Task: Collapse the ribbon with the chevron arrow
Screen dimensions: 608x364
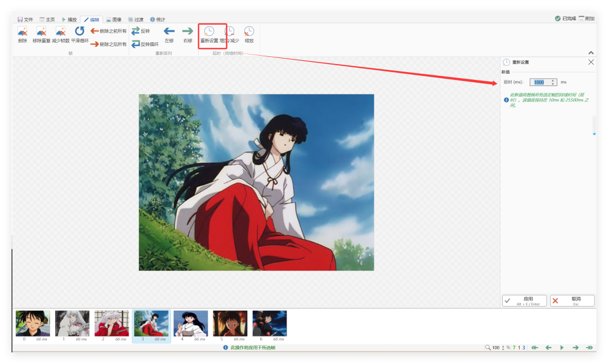Action: point(591,53)
